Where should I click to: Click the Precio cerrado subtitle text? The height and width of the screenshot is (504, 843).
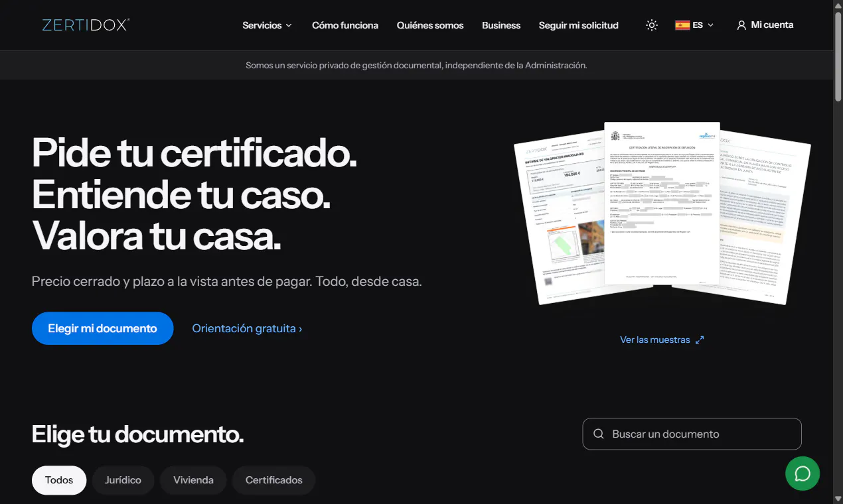(227, 281)
